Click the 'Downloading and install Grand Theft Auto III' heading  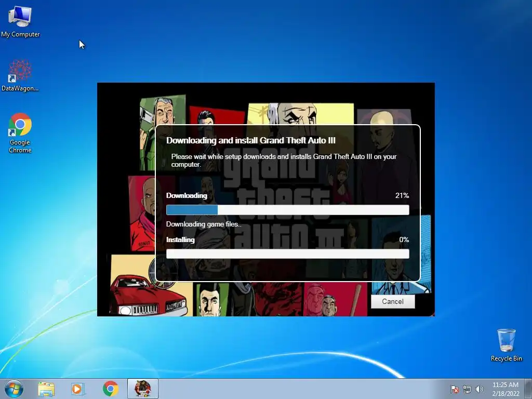pyautogui.click(x=251, y=140)
